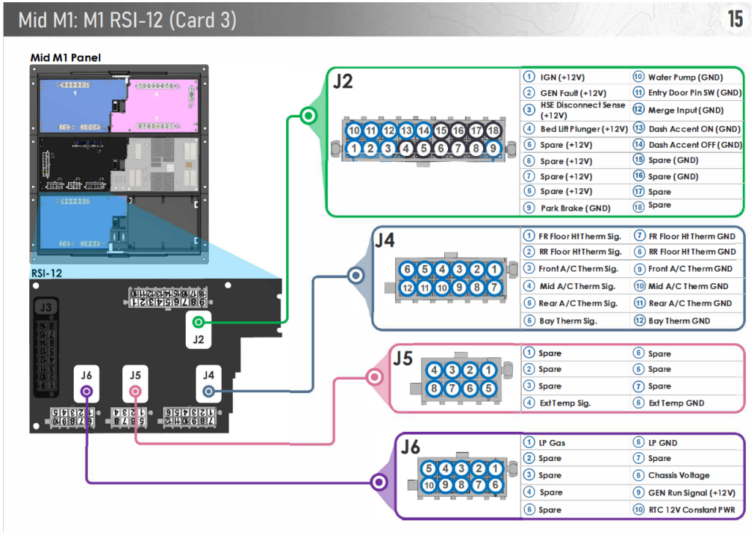Select 'FR Floor Ht Therm Sig.' entry

(580, 236)
